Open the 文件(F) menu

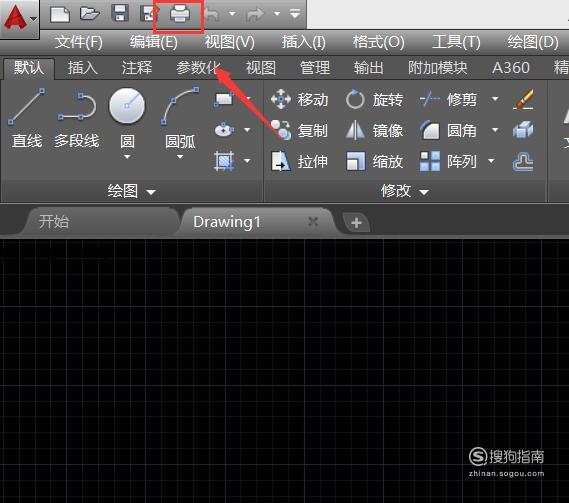click(x=79, y=42)
